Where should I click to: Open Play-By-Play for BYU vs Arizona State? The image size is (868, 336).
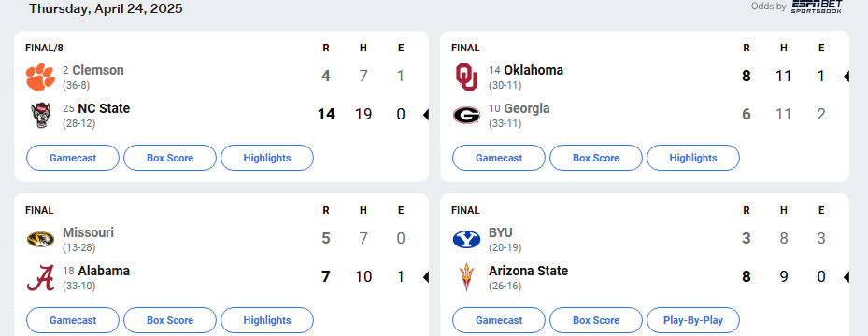point(693,320)
